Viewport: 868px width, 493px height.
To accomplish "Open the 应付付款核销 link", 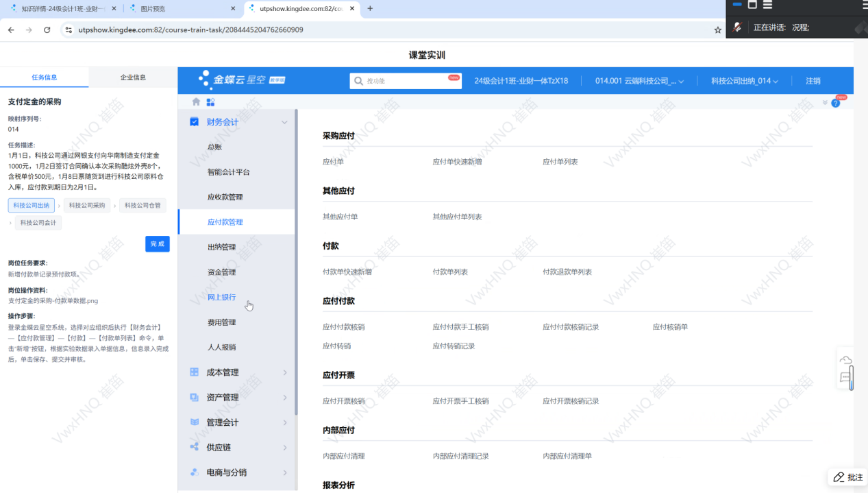I will tap(344, 327).
